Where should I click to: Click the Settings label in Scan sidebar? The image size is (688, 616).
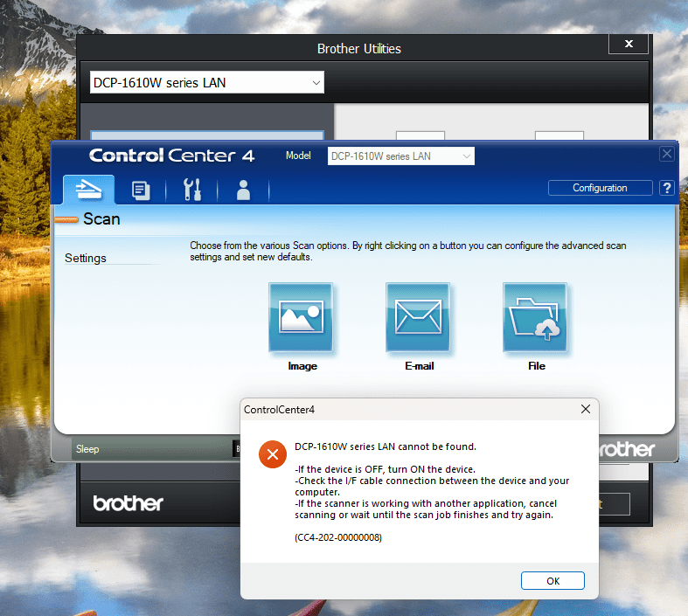86,258
